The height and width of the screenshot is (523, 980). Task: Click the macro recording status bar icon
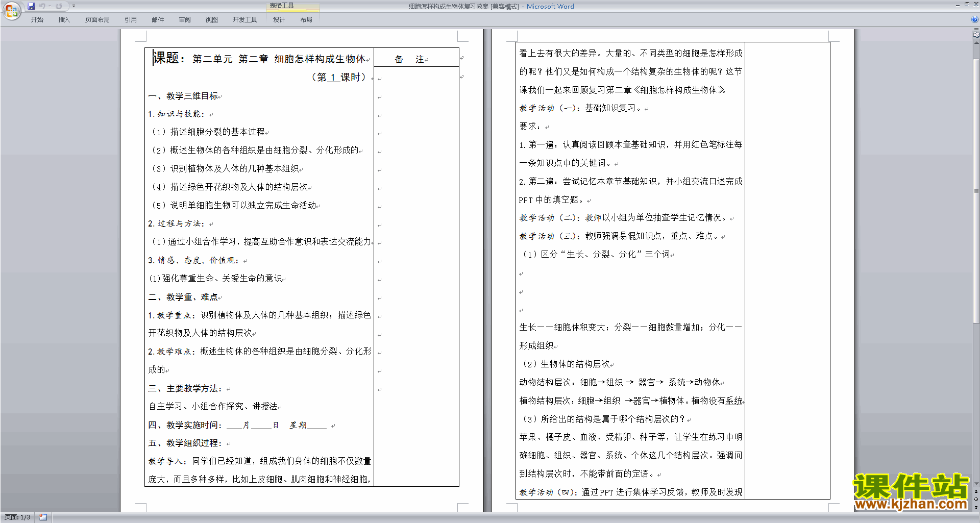[43, 517]
